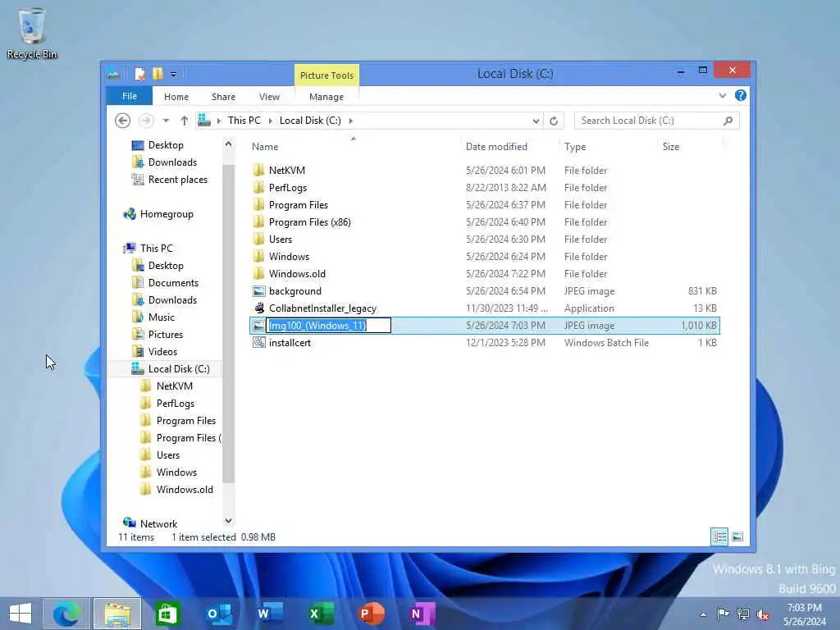The image size is (840, 630).
Task: Select the Users folder in file list
Action: [x=281, y=240]
